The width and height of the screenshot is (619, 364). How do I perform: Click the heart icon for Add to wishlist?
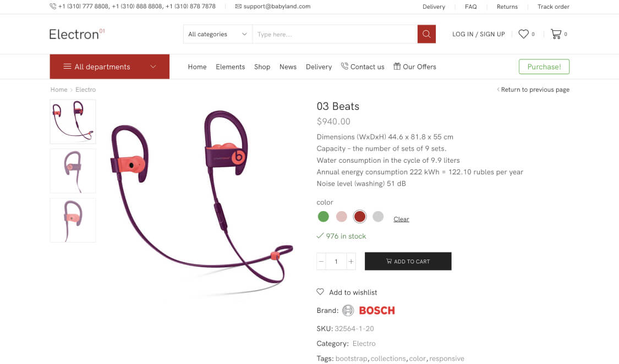tap(320, 292)
